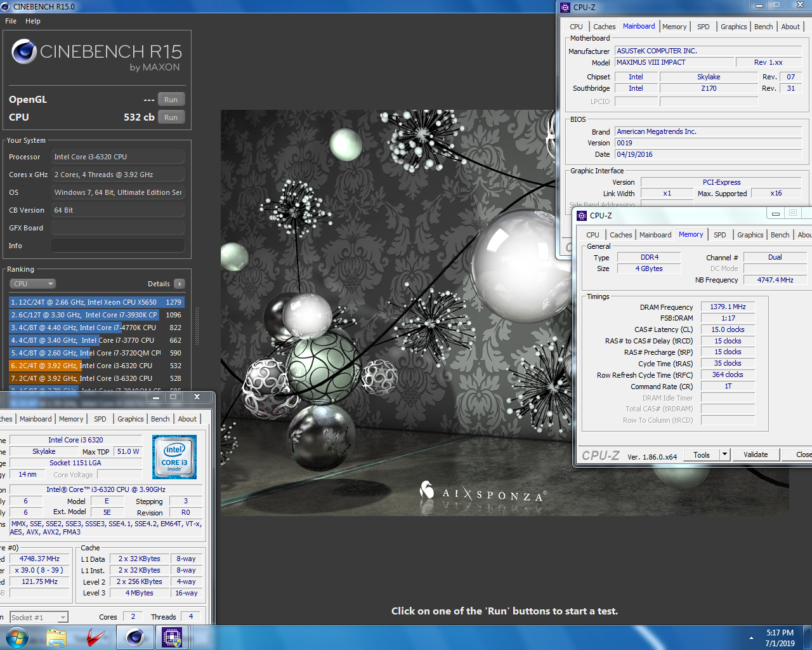
Task: Open the red swoosh app in taskbar
Action: [95, 637]
